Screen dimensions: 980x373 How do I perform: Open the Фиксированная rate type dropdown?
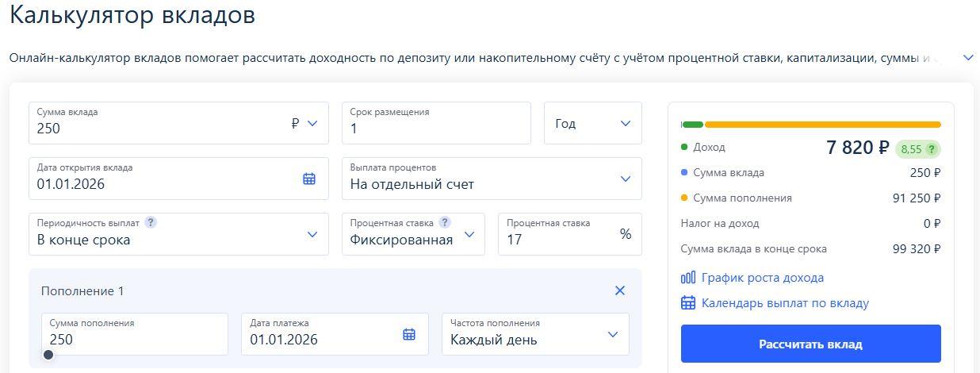click(x=469, y=235)
